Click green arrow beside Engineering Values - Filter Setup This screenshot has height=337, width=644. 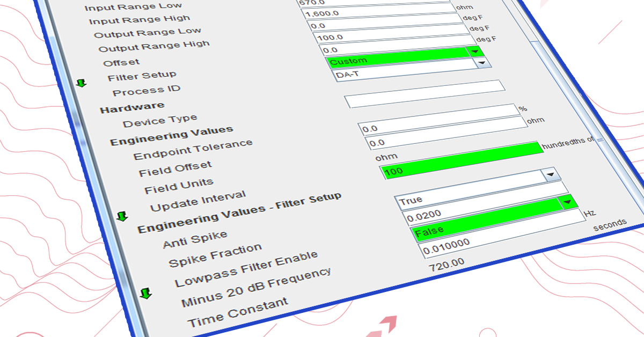click(123, 216)
